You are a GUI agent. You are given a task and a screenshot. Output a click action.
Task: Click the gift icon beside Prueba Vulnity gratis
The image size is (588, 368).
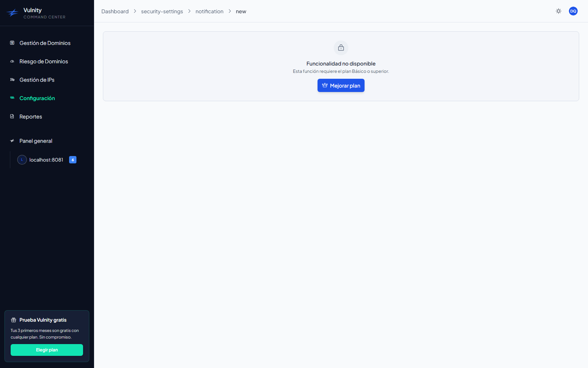point(14,320)
